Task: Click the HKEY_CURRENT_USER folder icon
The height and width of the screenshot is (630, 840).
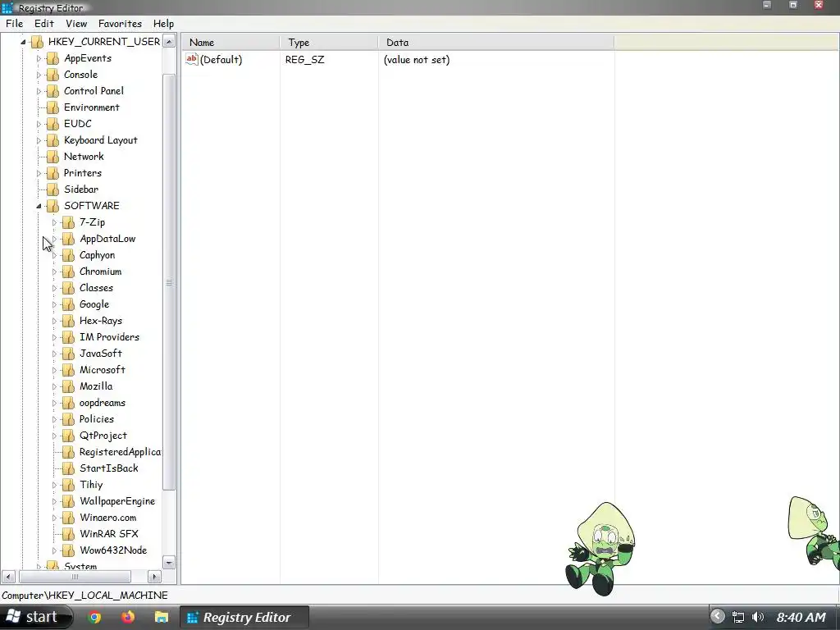Action: tap(37, 42)
